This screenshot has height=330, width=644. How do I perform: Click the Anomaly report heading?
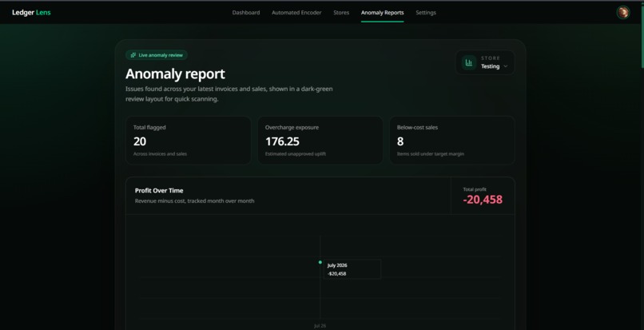pyautogui.click(x=175, y=74)
